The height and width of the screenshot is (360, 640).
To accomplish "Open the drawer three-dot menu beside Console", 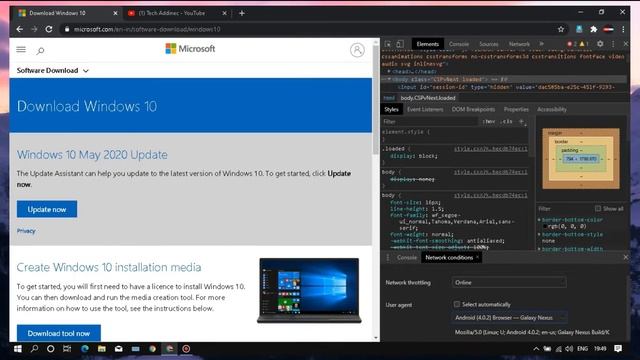I will pos(388,258).
